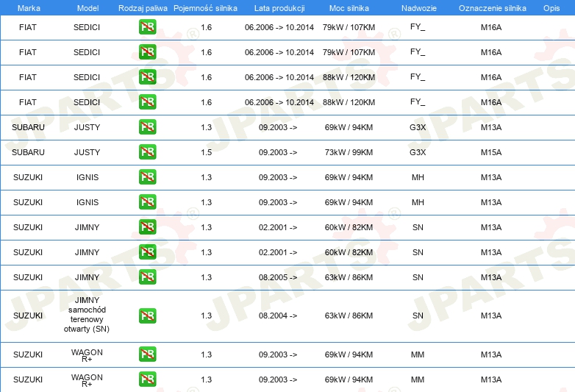Select the Rodzaj paliwa column header
The height and width of the screenshot is (392, 575).
click(x=143, y=8)
